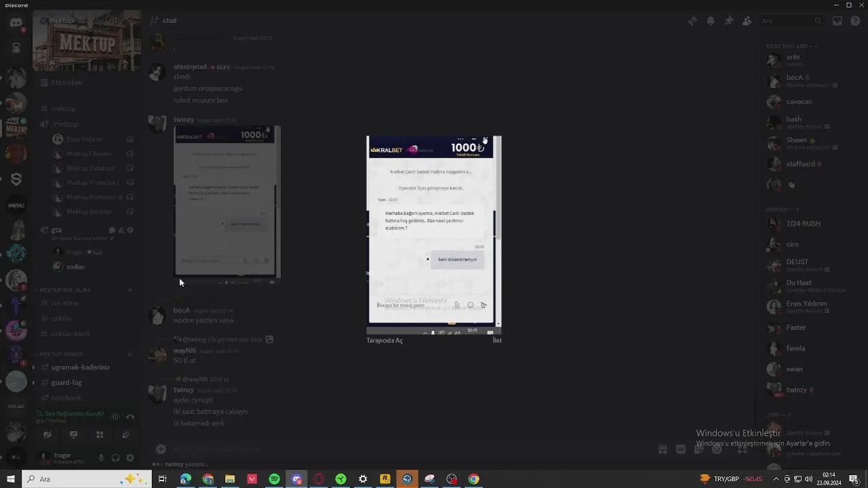Open notification settings bell icon

pyautogui.click(x=711, y=21)
